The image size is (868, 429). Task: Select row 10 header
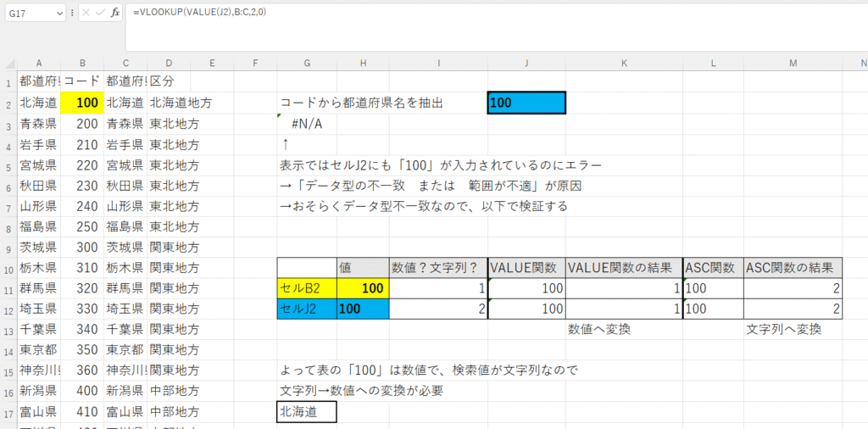tap(8, 268)
